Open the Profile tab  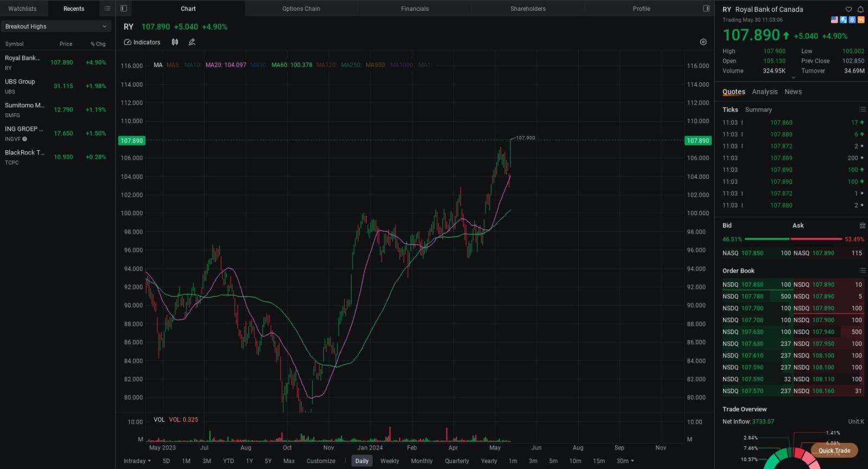[x=641, y=9]
